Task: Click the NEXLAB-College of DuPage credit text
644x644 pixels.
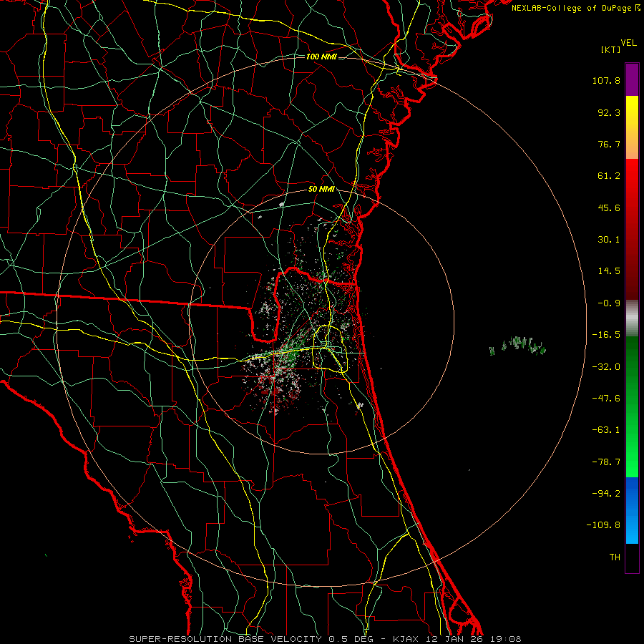Action: coord(576,8)
